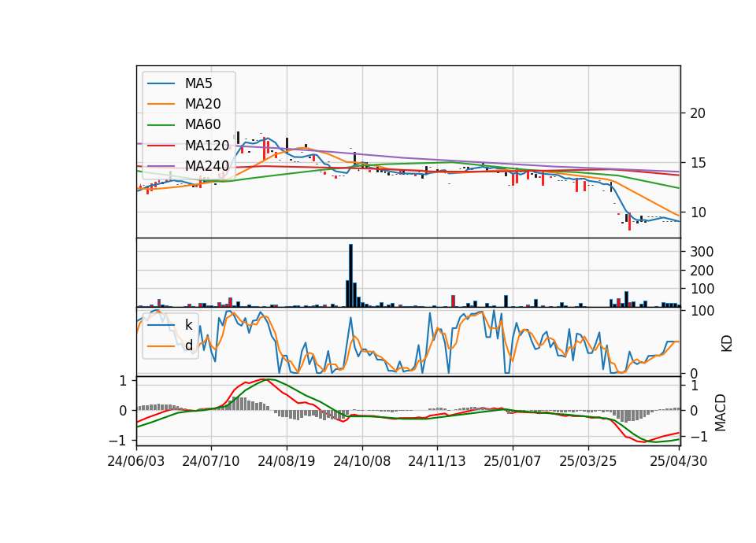This screenshot has width=756, height=543.
Task: Click the KD axis title
Action: click(727, 343)
